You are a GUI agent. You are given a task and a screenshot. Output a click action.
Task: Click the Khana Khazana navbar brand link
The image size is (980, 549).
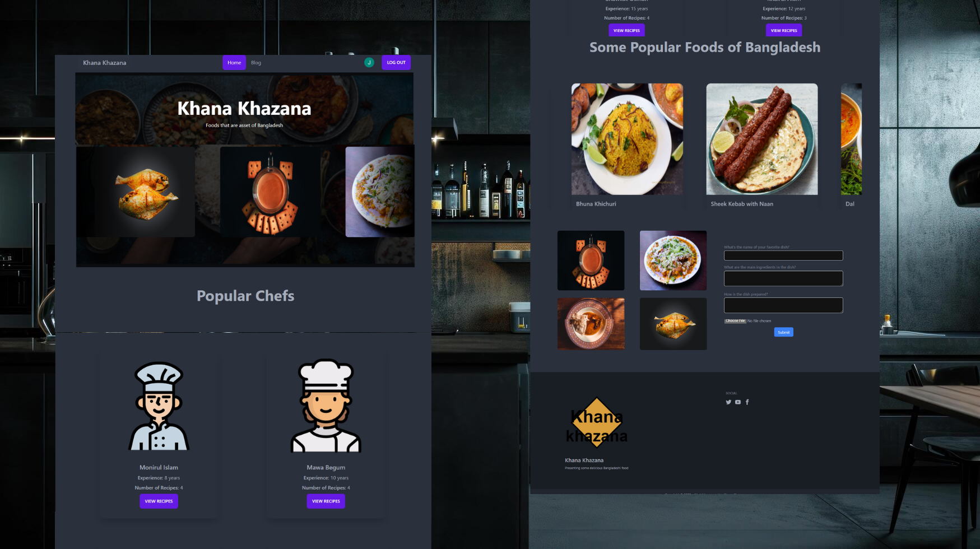click(105, 63)
